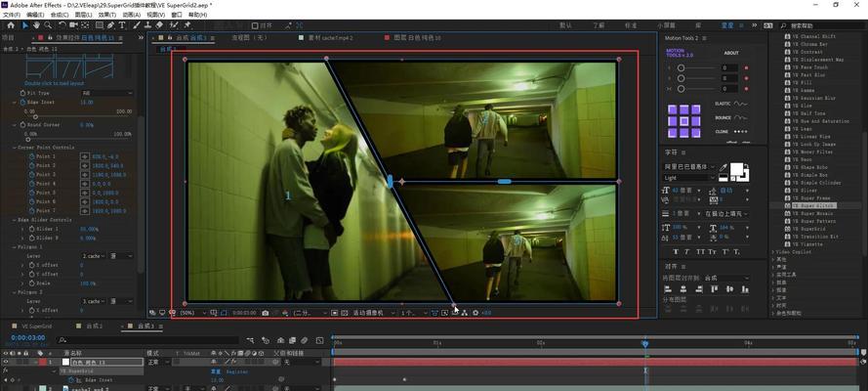Viewport: 868px width, 391px height.
Task: Click the Register link in timeline
Action: pyautogui.click(x=236, y=371)
